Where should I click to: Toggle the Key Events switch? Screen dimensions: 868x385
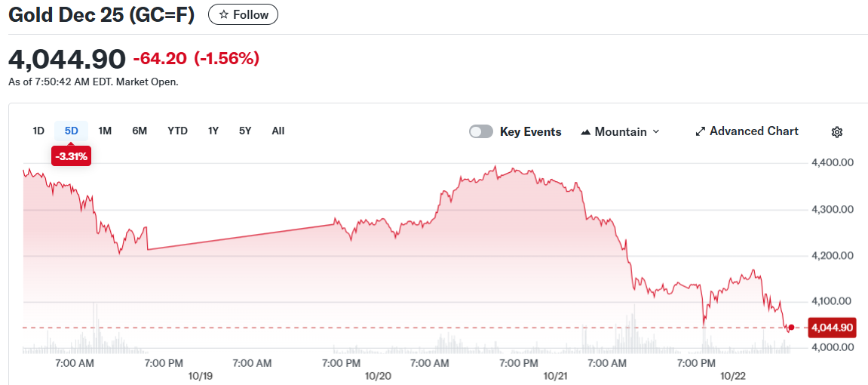pos(481,131)
